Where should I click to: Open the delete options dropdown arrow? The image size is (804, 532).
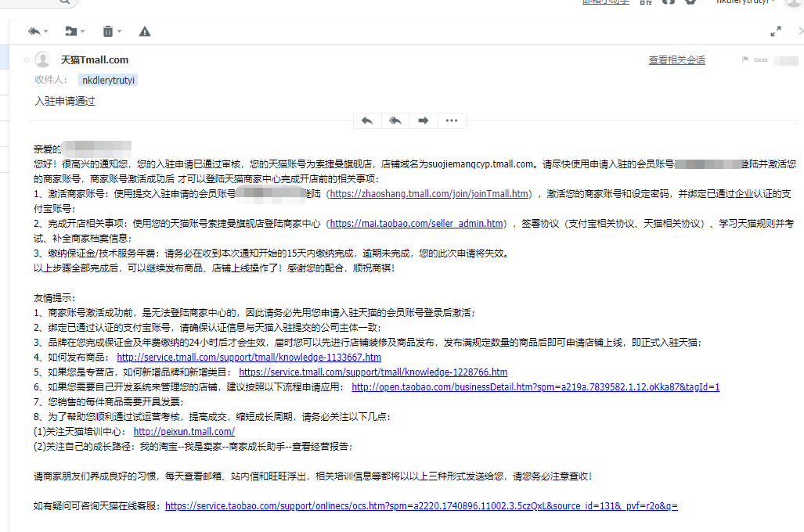tap(120, 31)
